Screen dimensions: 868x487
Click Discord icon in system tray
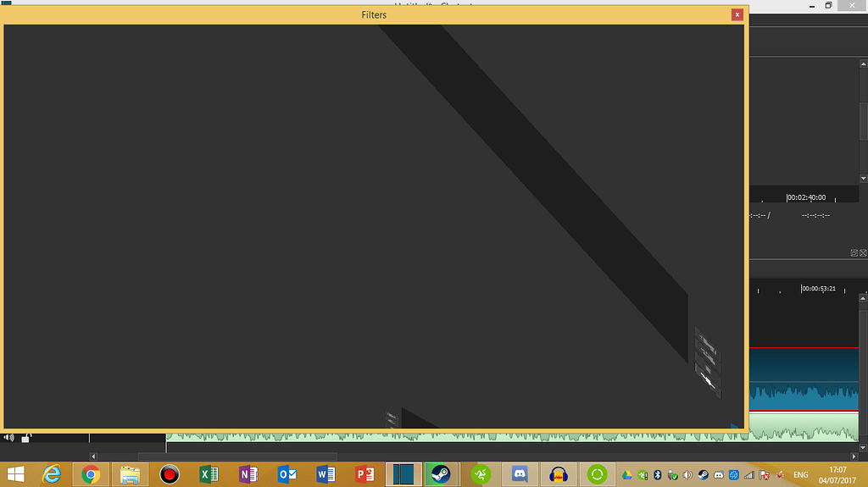719,475
